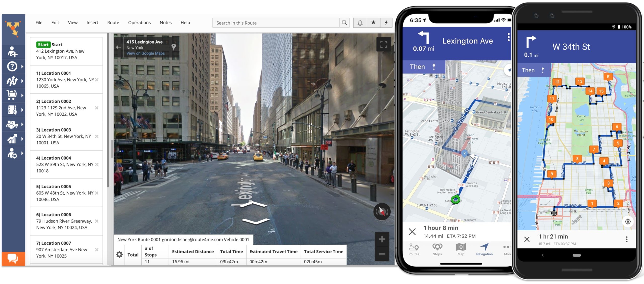Click the notifications bell icon in toolbar
This screenshot has height=284, width=644.
pos(360,23)
